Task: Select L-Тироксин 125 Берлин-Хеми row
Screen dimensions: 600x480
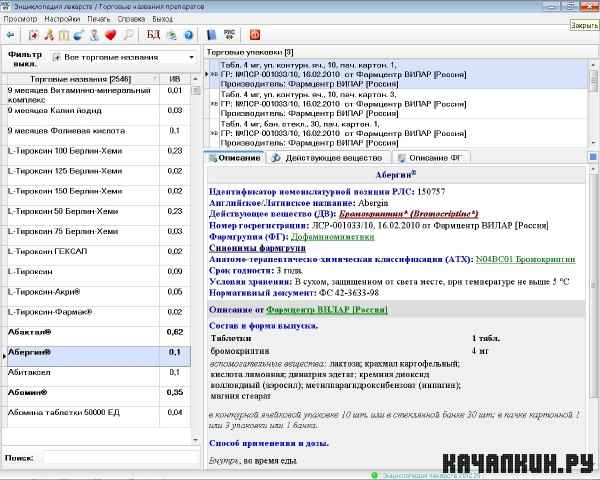Action: point(98,175)
